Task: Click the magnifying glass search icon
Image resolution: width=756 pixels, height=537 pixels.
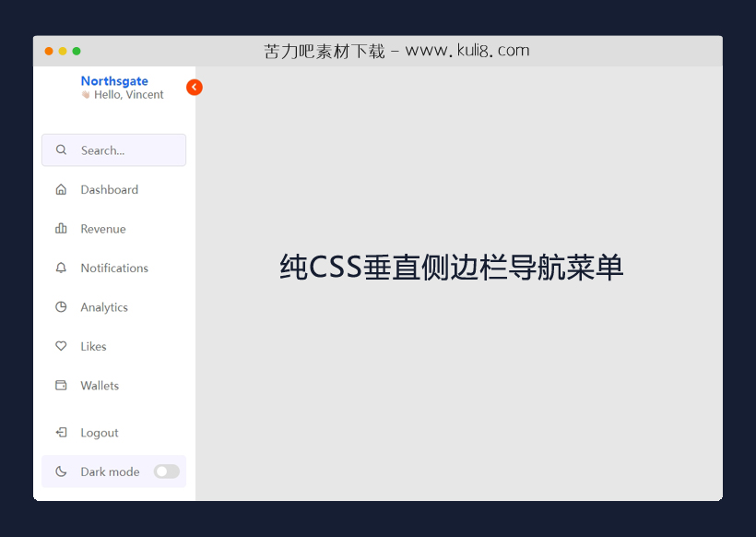Action: coord(60,149)
